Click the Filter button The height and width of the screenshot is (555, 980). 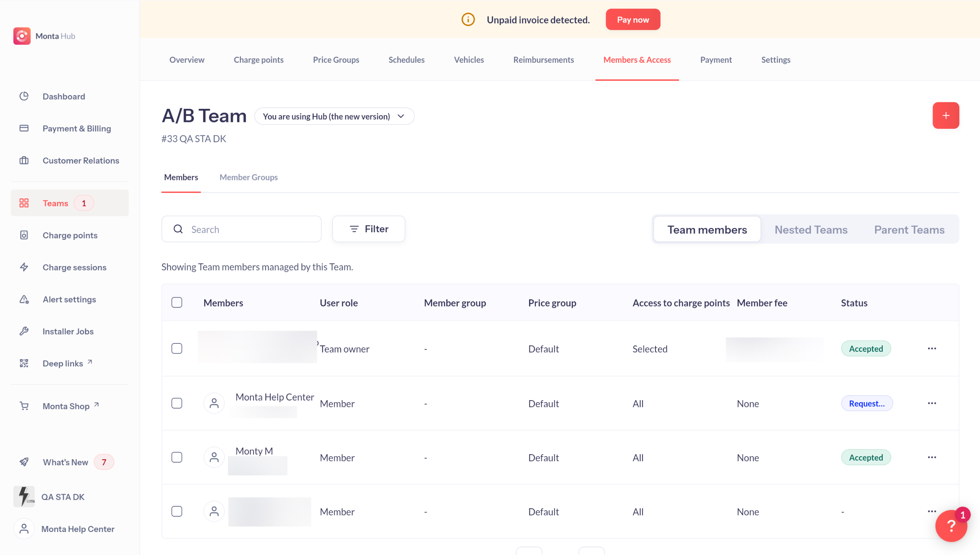(369, 229)
